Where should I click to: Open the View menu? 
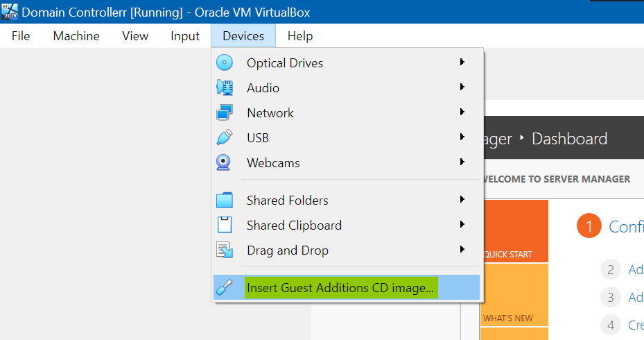134,36
